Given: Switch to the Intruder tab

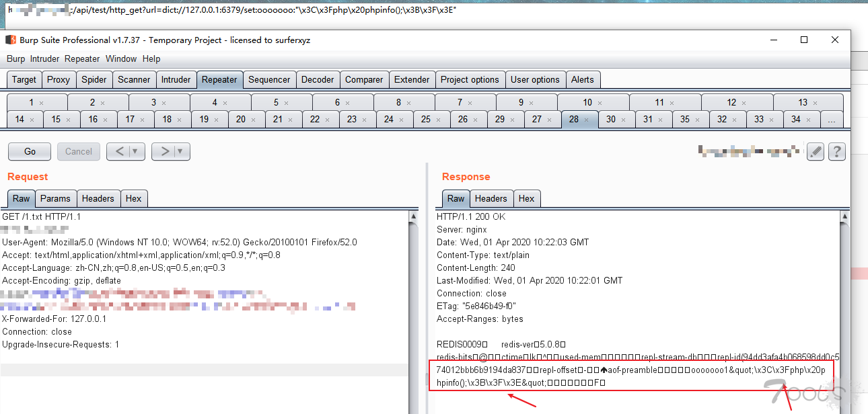Looking at the screenshot, I should tap(176, 79).
